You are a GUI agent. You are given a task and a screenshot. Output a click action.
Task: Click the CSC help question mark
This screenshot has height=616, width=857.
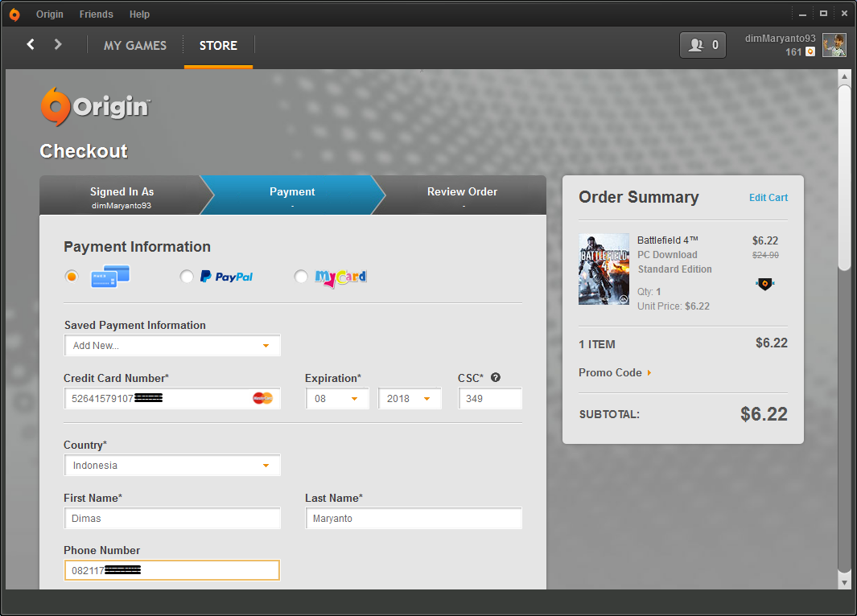pyautogui.click(x=495, y=377)
